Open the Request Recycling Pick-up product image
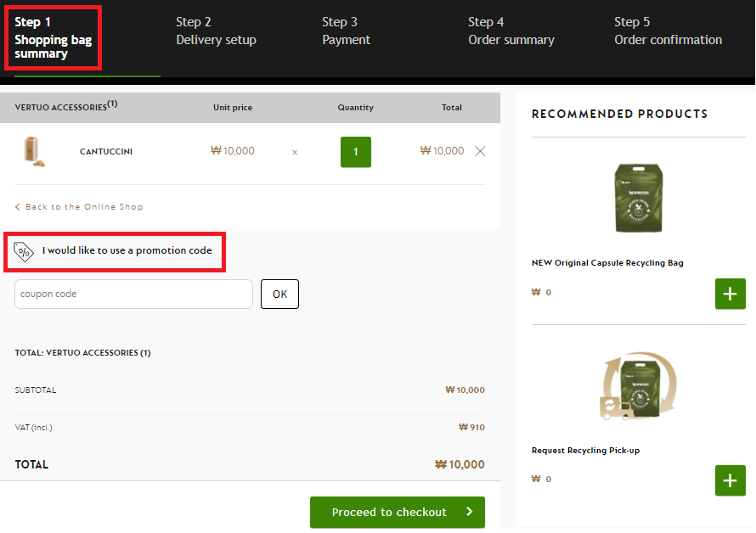 click(x=639, y=386)
